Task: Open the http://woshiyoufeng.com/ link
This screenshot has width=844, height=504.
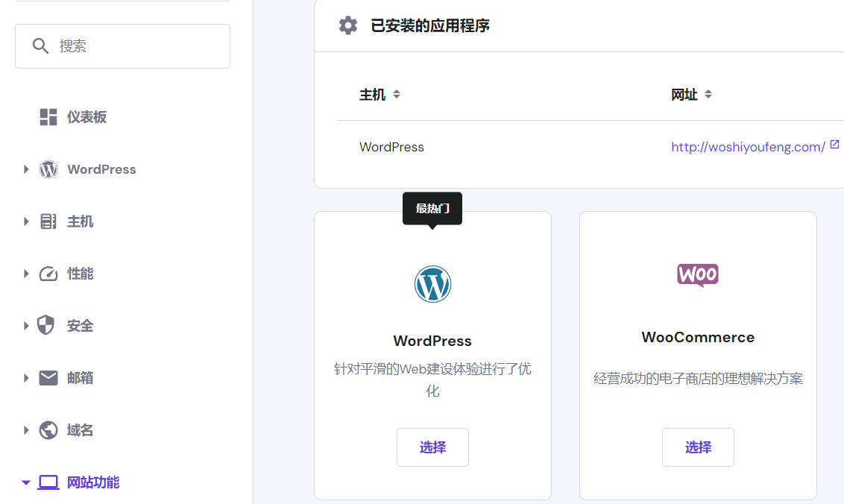Action: coord(749,146)
